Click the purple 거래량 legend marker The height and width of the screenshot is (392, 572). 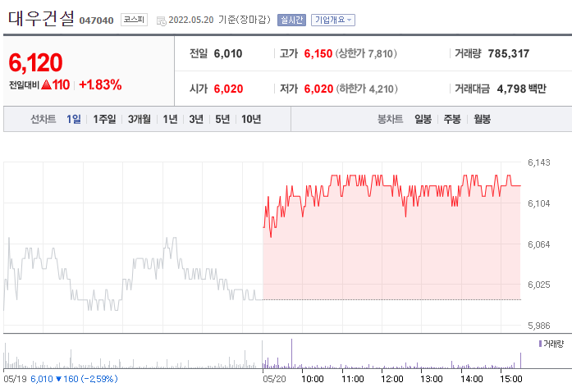540,344
